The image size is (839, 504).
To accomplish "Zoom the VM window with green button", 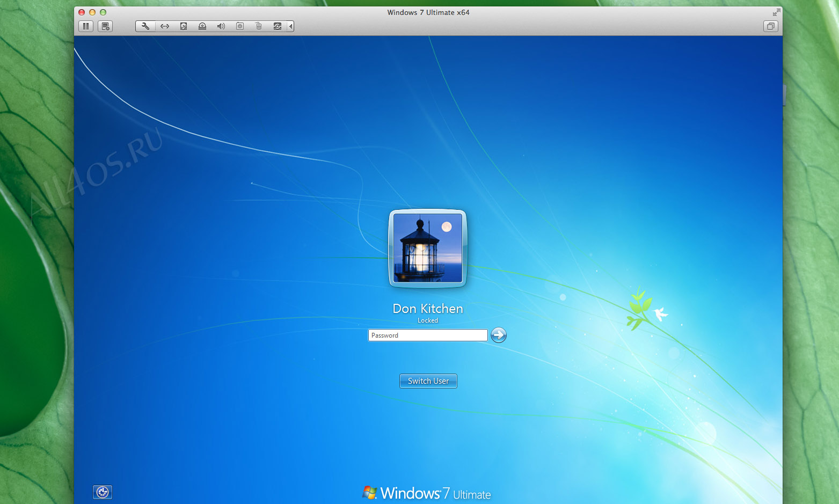I will 103,12.
